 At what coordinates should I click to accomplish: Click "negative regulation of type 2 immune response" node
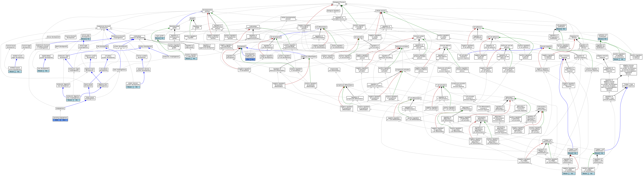[568, 85]
